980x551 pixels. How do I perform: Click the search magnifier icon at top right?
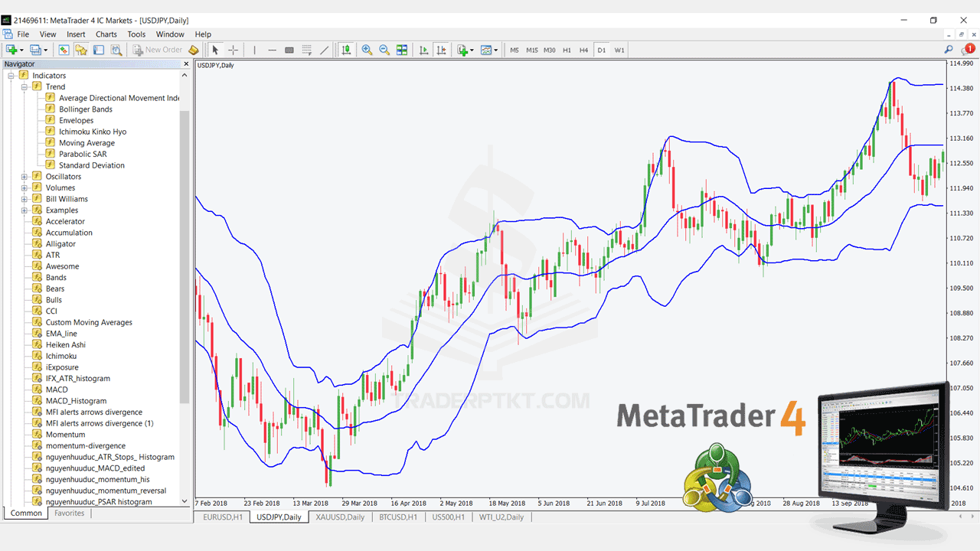point(949,50)
